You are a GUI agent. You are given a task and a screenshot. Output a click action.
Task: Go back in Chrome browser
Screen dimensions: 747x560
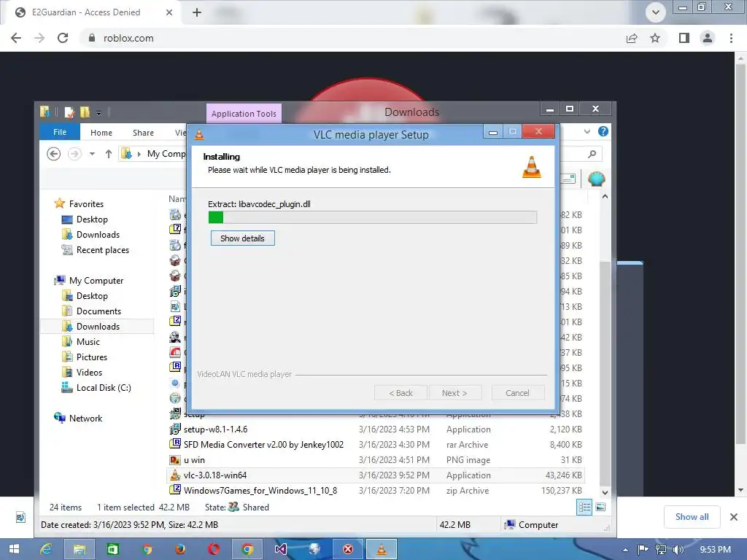(x=16, y=38)
